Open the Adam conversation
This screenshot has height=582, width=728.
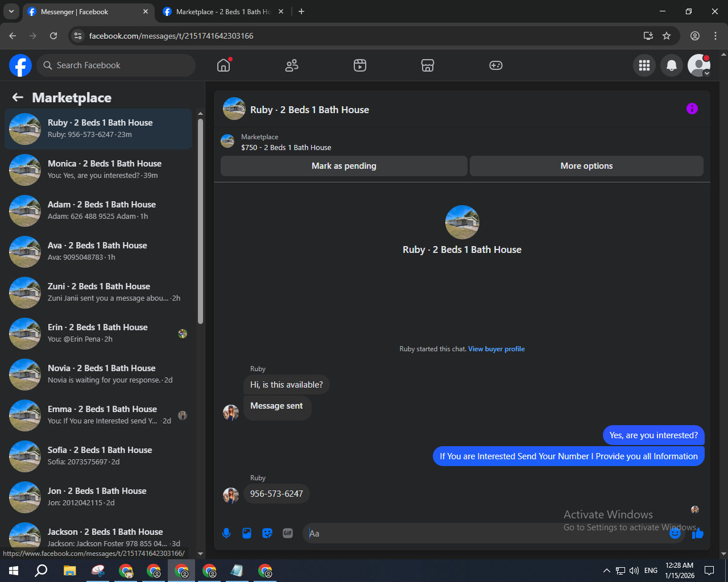tap(98, 211)
